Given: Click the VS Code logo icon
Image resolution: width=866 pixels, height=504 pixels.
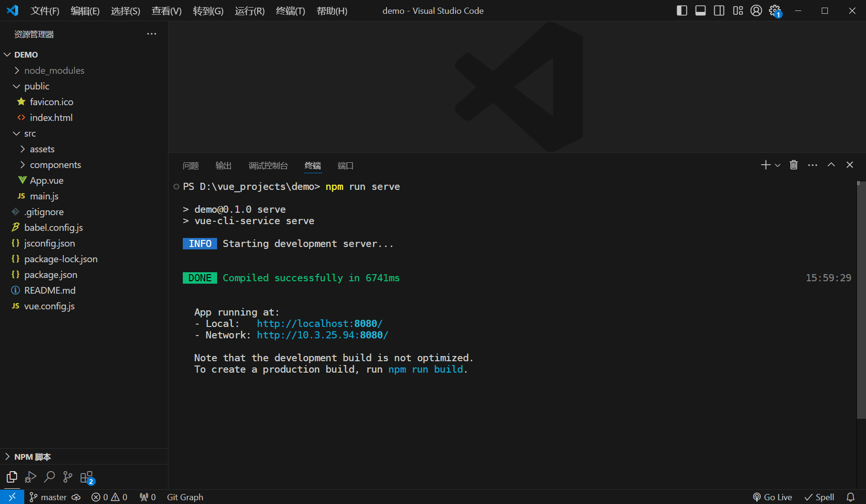Looking at the screenshot, I should click(x=12, y=10).
